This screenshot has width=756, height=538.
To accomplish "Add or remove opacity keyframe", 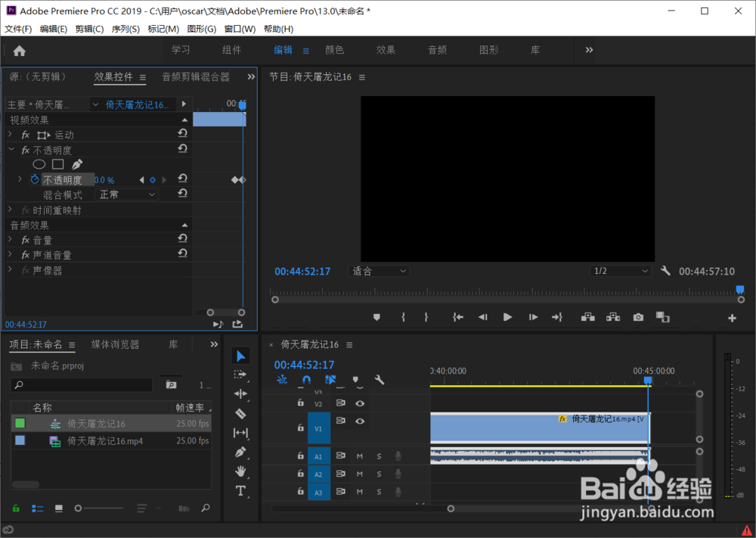I will [x=153, y=180].
